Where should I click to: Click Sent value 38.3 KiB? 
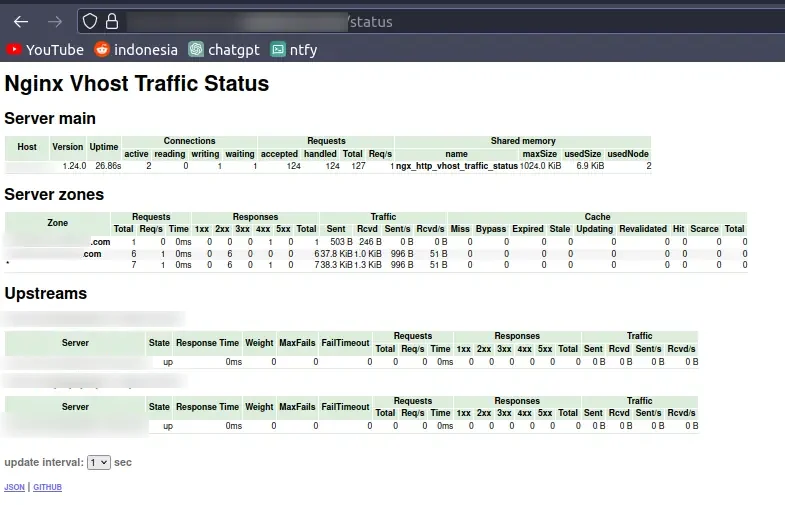point(336,265)
